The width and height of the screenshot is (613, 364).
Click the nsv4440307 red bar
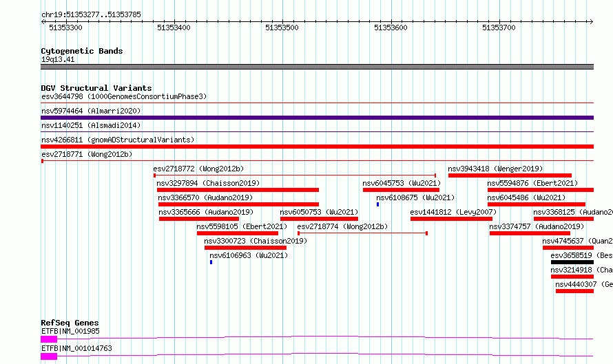click(x=574, y=291)
